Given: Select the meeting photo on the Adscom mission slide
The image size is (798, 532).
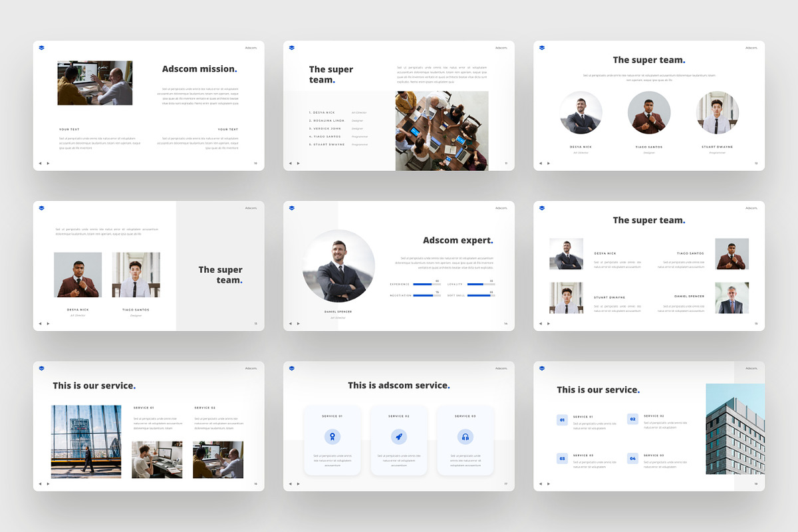Looking at the screenshot, I should pyautogui.click(x=95, y=83).
